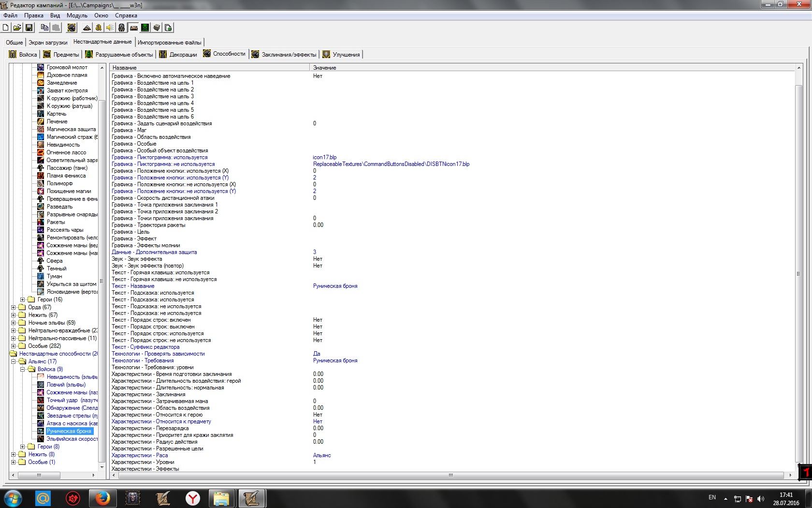The height and width of the screenshot is (508, 812).
Task: Open the Заклинания/эффекты tab
Action: click(284, 55)
